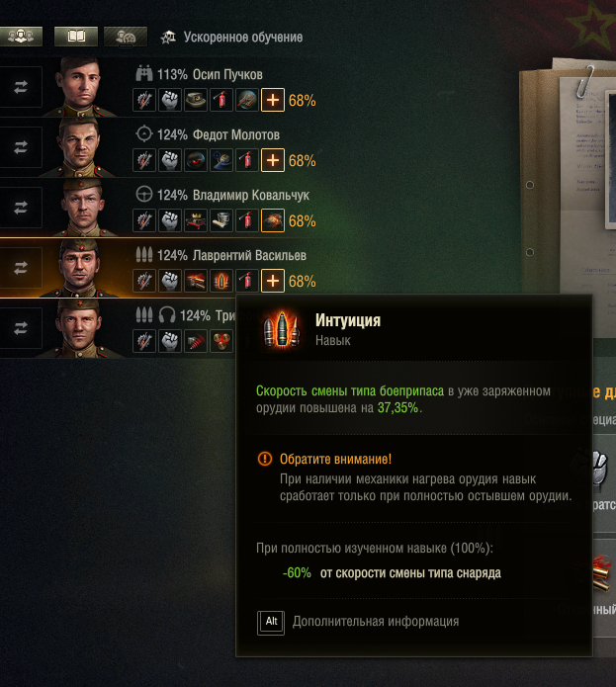Screen dimensions: 616x687
Task: Click swap arrows for Владимир Ковальчук
Action: click(21, 207)
